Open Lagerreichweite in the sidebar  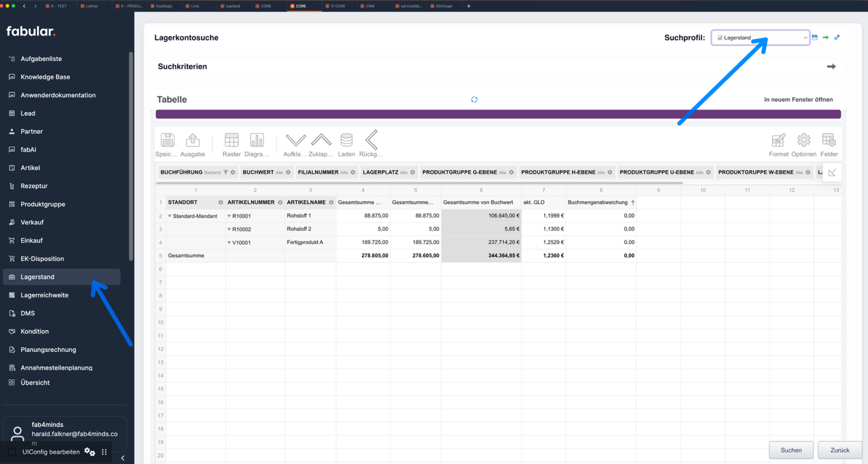pos(44,295)
